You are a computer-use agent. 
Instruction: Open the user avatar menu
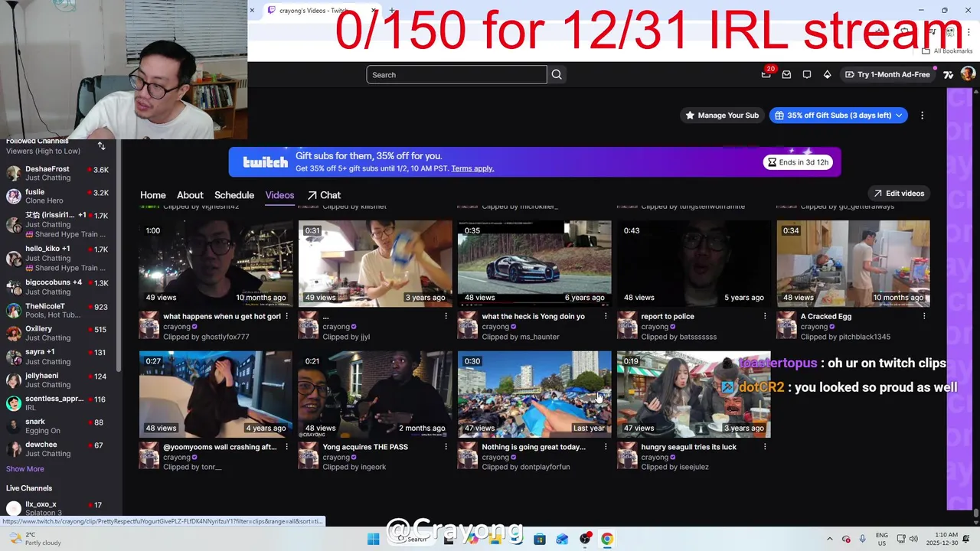968,74
